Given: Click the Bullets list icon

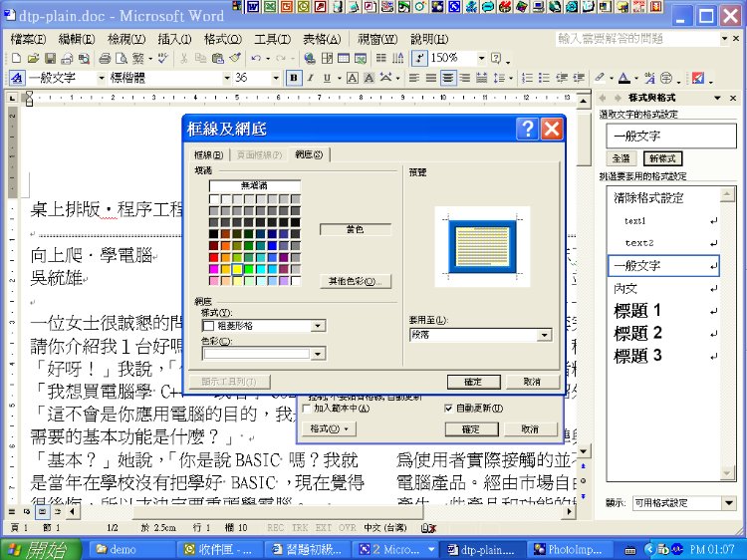Looking at the screenshot, I should 544,78.
